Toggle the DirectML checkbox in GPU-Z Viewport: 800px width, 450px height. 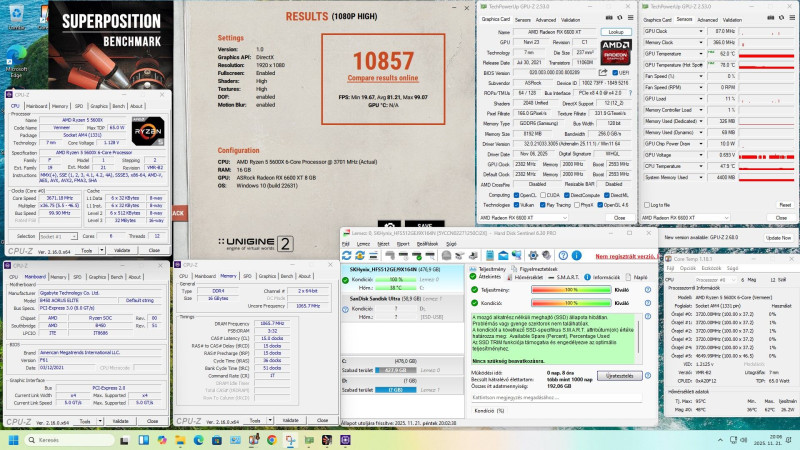(607, 195)
